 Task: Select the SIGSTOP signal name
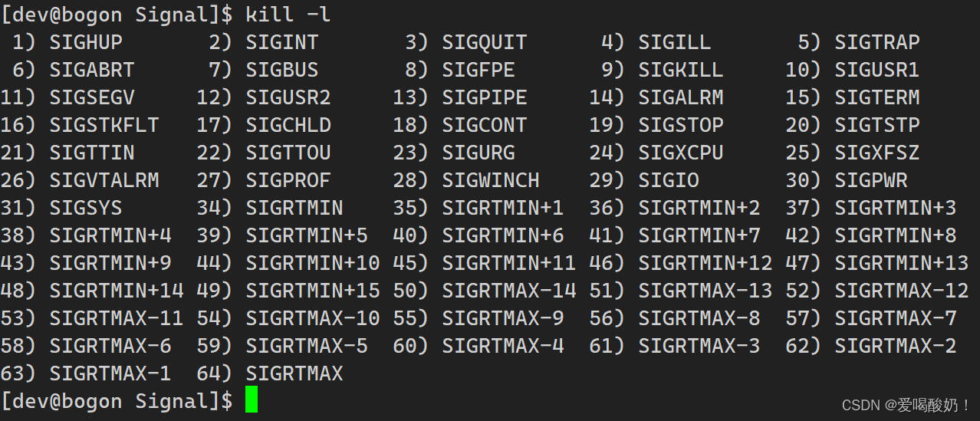click(x=681, y=125)
